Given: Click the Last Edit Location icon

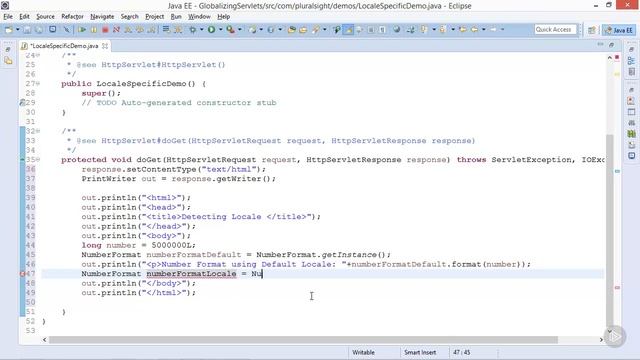Looking at the screenshot, I should click(x=463, y=29).
